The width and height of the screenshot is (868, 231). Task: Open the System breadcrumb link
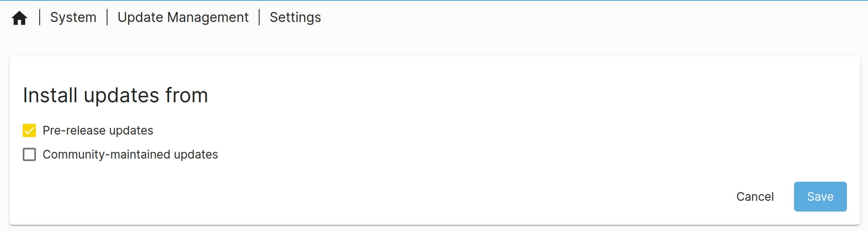(x=73, y=17)
